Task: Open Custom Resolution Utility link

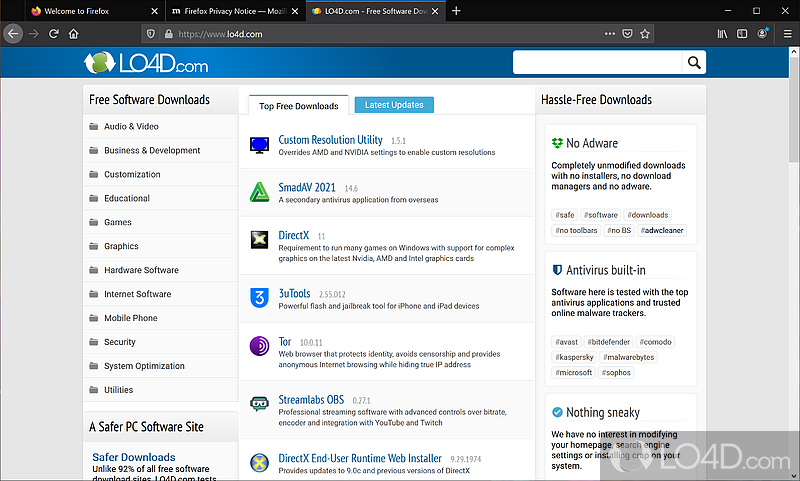Action: [330, 140]
